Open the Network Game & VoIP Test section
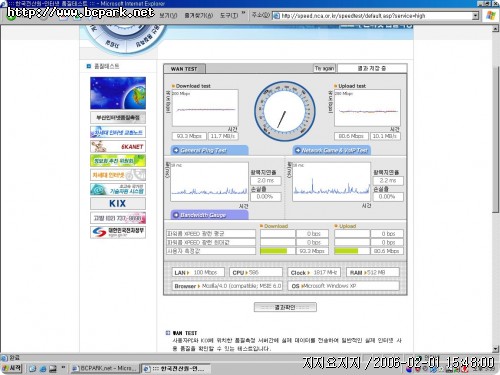Screen dimensions: 500x375 332,150
